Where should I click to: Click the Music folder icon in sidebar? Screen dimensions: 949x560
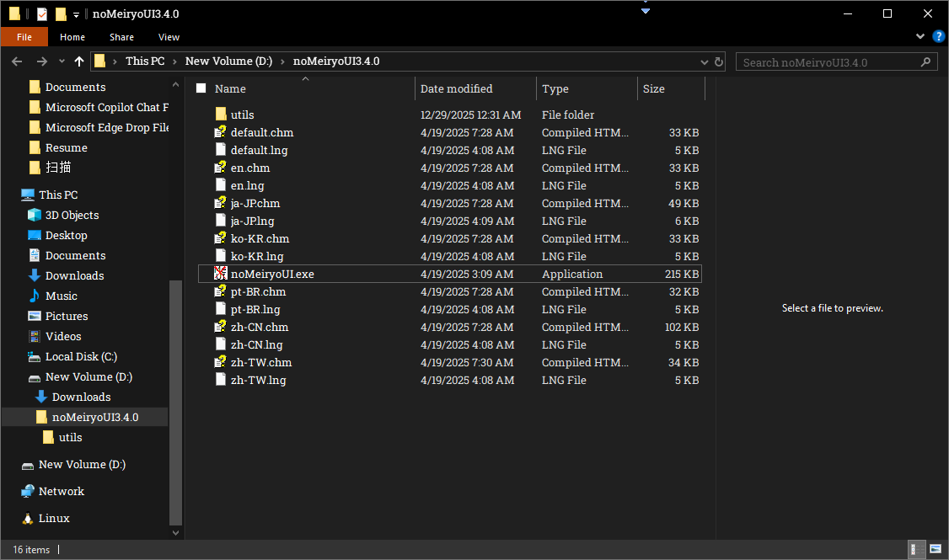(35, 296)
